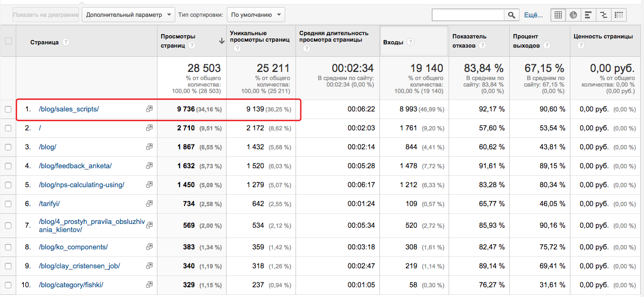
Task: Open the /blog/feedback_anketa/ page link
Action: click(75, 166)
